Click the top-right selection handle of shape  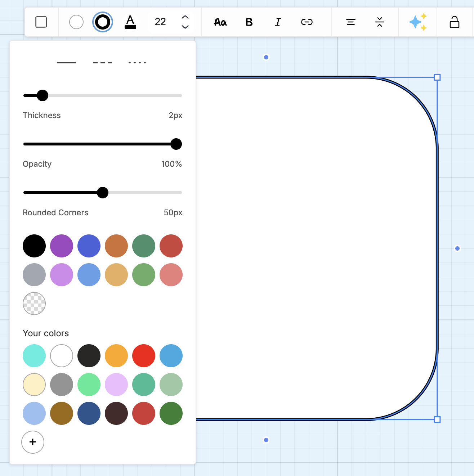click(437, 77)
